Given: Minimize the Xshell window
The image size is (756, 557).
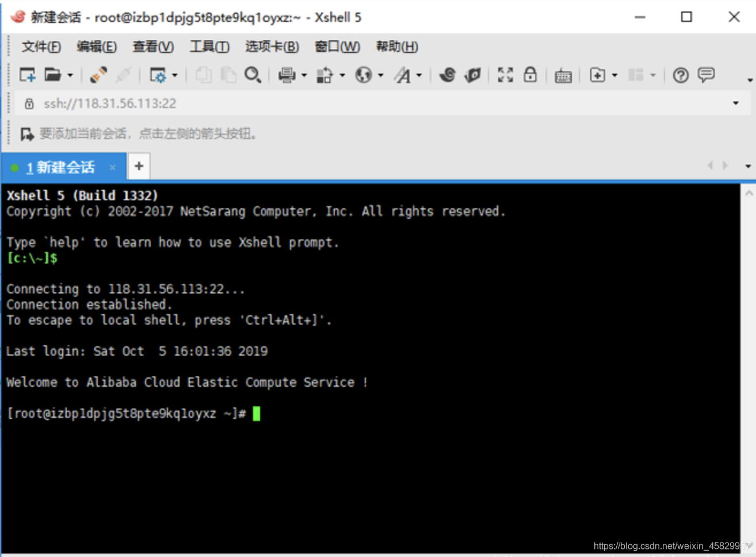Looking at the screenshot, I should pyautogui.click(x=640, y=17).
